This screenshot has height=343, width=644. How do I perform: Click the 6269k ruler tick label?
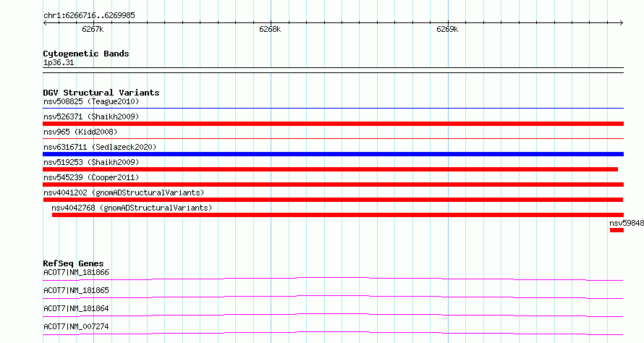pos(447,29)
